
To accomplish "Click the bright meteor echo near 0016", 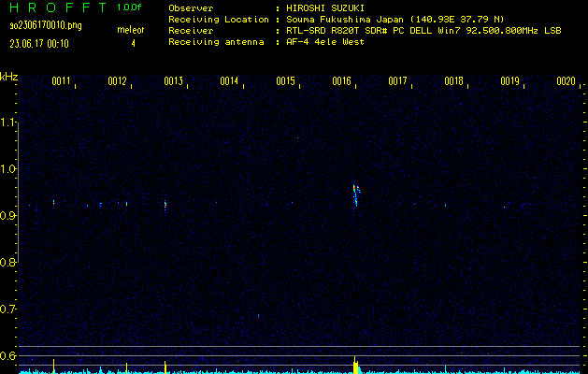I will pyautogui.click(x=356, y=194).
